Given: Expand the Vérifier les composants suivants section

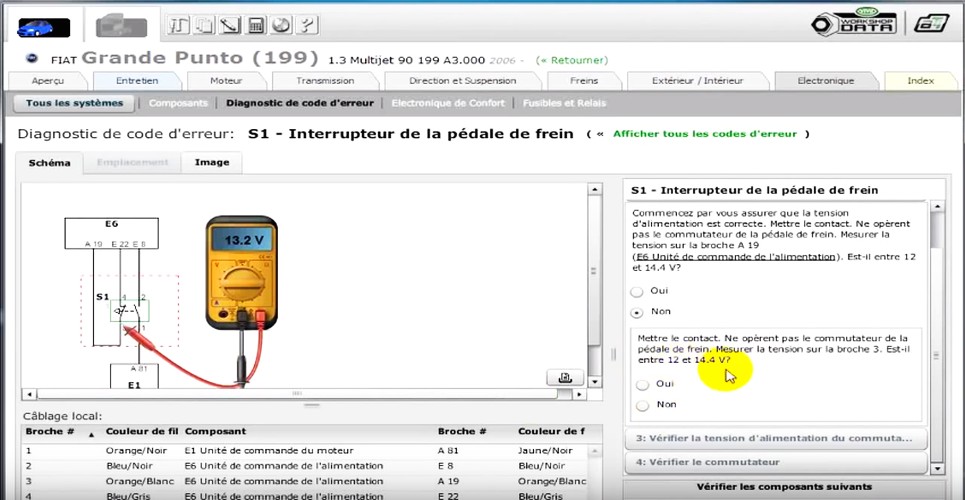Looking at the screenshot, I should point(784,487).
